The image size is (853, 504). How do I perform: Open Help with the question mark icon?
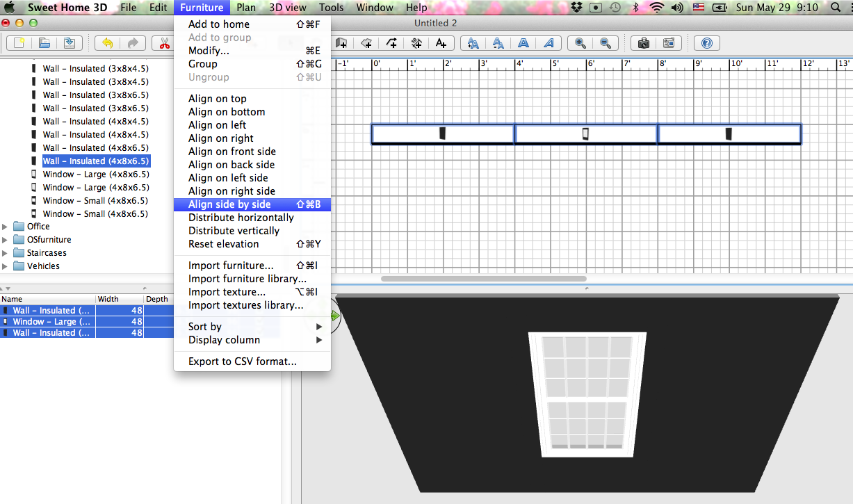707,43
